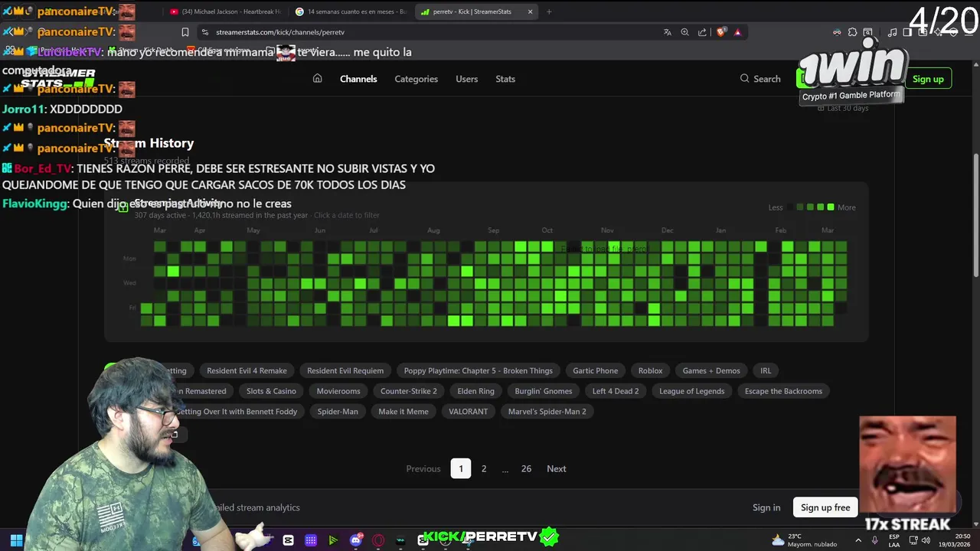Open the zoom magnifier icon in address bar
This screenshot has width=980, height=551.
coord(685,32)
